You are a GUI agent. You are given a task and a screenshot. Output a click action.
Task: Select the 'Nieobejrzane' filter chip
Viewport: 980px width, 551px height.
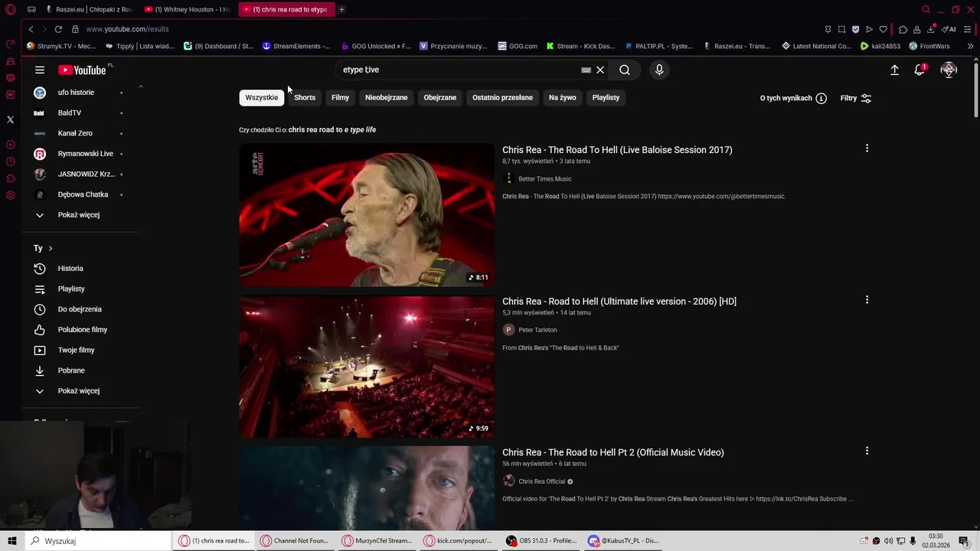(x=386, y=97)
